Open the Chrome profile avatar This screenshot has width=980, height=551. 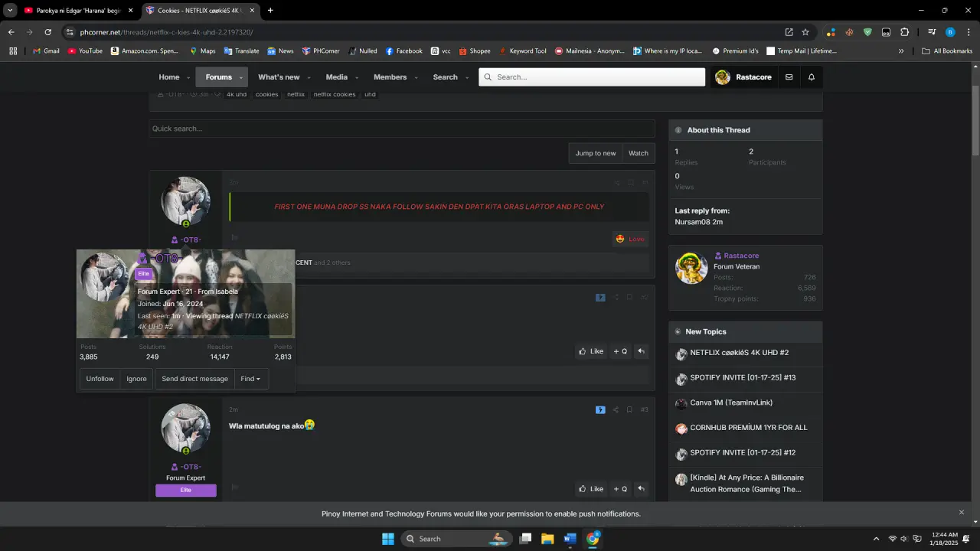click(950, 32)
